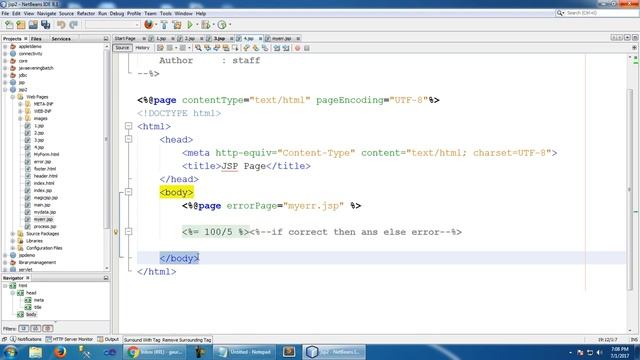Open the Run Project dropdown arrow
The image size is (640, 360).
click(197, 25)
